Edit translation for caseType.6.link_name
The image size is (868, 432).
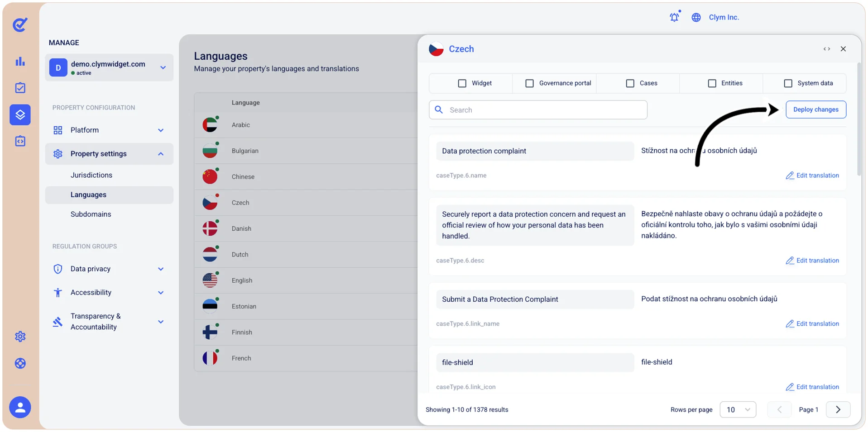coord(812,324)
